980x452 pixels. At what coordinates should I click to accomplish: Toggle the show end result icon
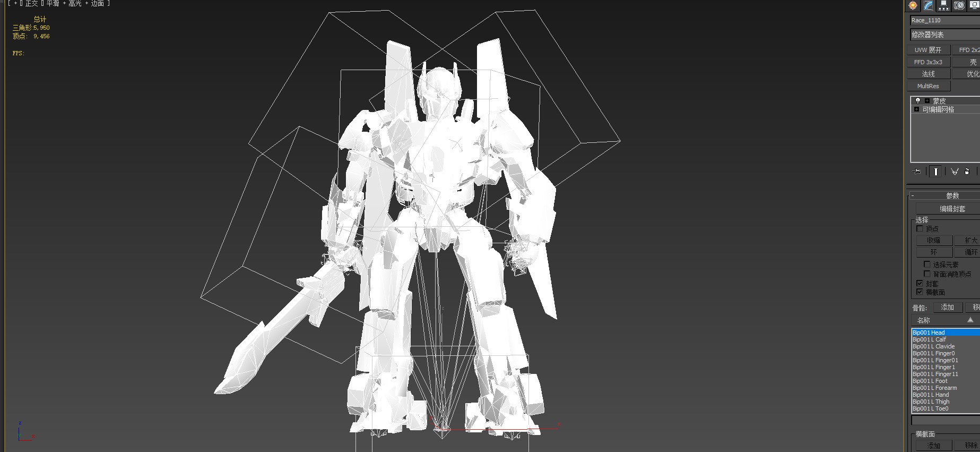936,171
